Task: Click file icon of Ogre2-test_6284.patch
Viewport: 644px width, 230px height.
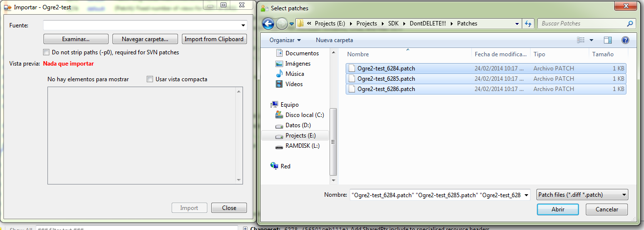Action: (x=351, y=69)
